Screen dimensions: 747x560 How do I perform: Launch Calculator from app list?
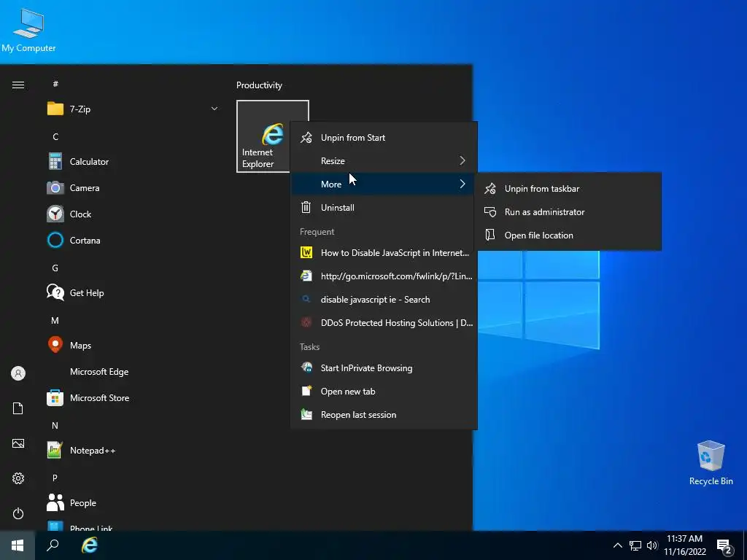[133, 161]
